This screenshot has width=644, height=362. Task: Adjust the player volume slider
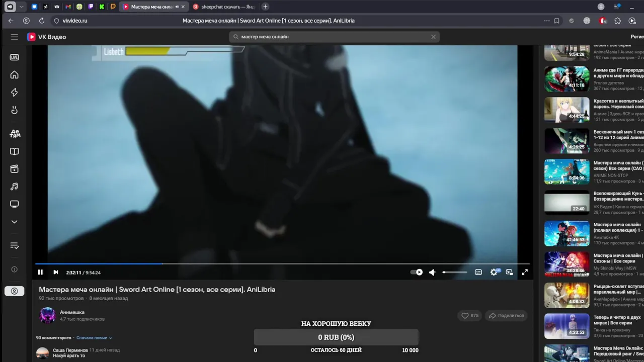point(455,273)
